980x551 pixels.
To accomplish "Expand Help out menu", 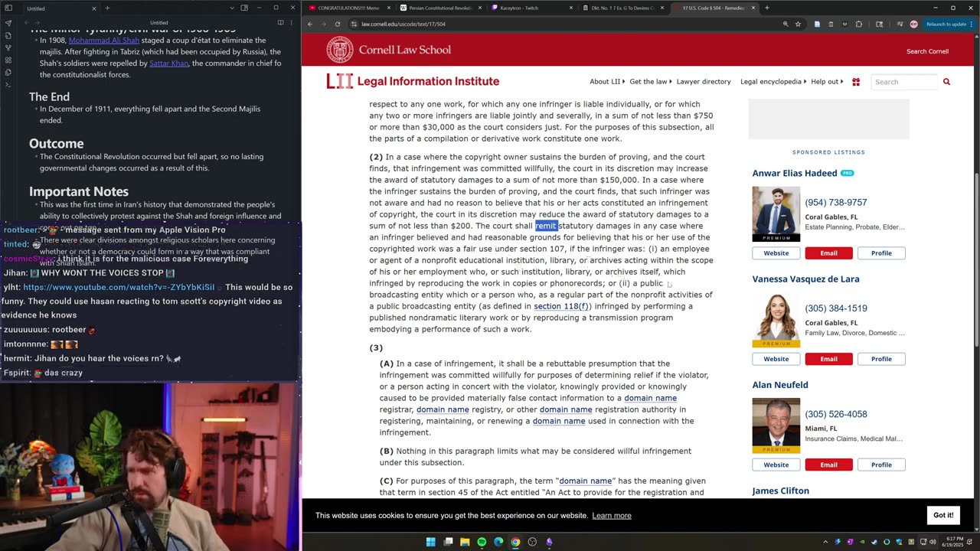I will click(827, 82).
